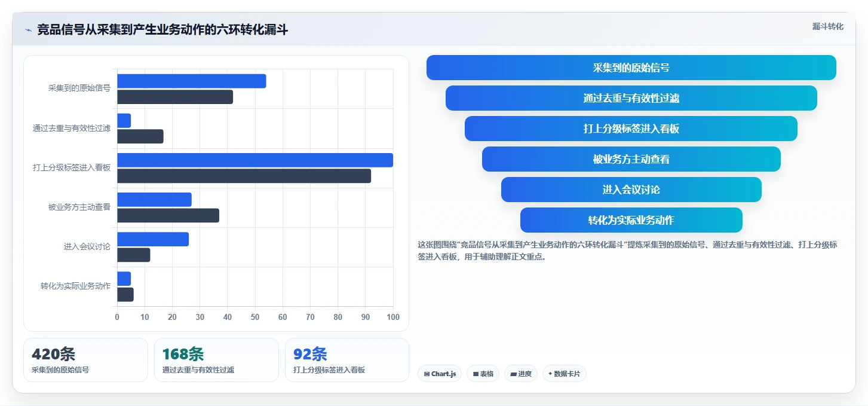
Task: Click the 通过去重与有效性过滤 caption under 168条
Action: [x=198, y=370]
